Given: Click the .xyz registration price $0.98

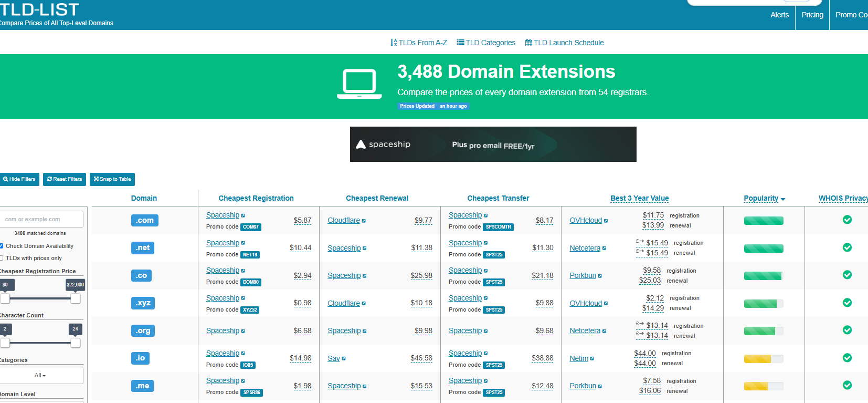Looking at the screenshot, I should 302,303.
